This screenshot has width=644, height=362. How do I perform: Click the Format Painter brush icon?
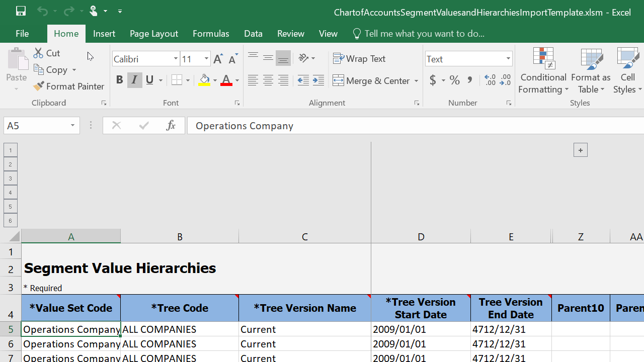(39, 86)
